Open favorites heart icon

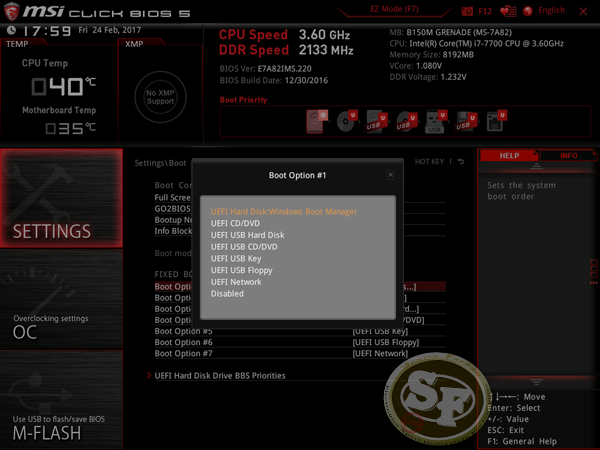coord(508,11)
